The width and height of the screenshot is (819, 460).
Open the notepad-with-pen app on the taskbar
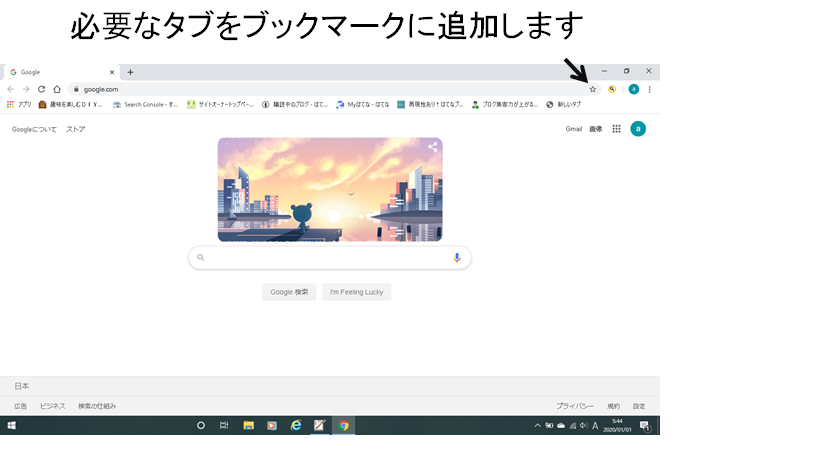pos(320,426)
